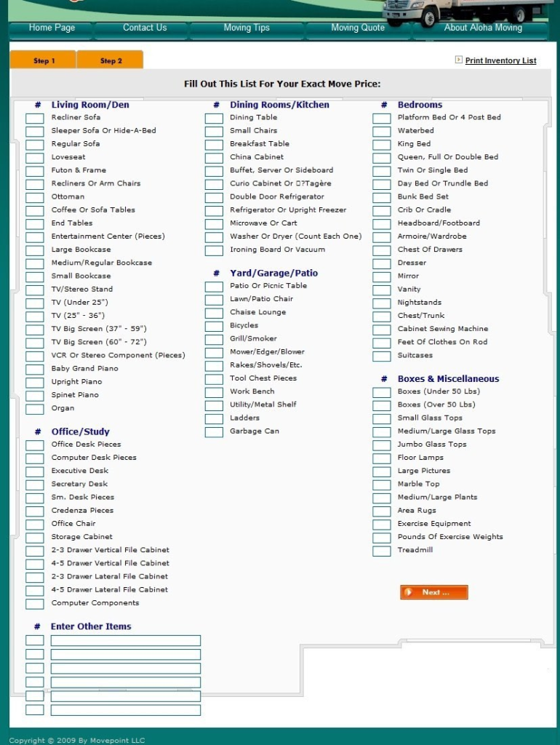
Task: Click the Boxes (Under 50 Lbs) quantity field
Action: click(x=382, y=393)
